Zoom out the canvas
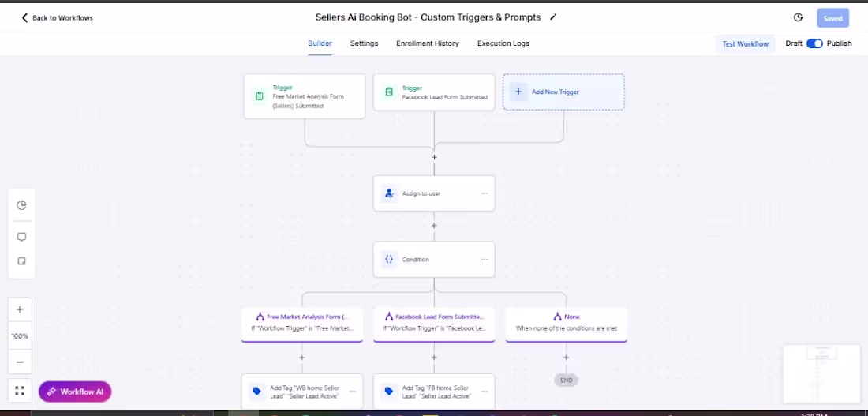868x416 pixels. (20, 362)
